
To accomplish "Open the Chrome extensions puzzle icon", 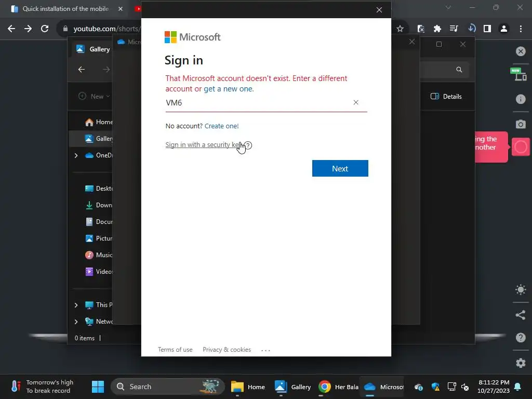I will point(437,29).
